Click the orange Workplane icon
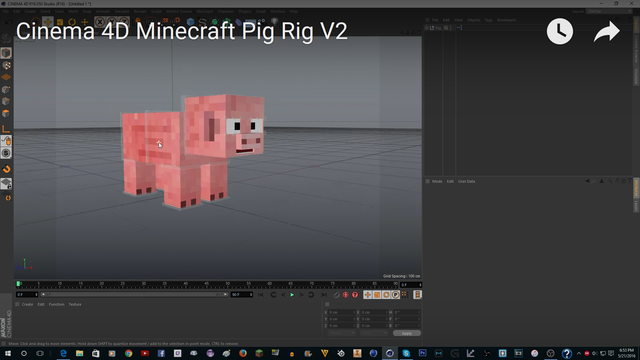Viewport: 640px width, 360px height. tap(6, 77)
